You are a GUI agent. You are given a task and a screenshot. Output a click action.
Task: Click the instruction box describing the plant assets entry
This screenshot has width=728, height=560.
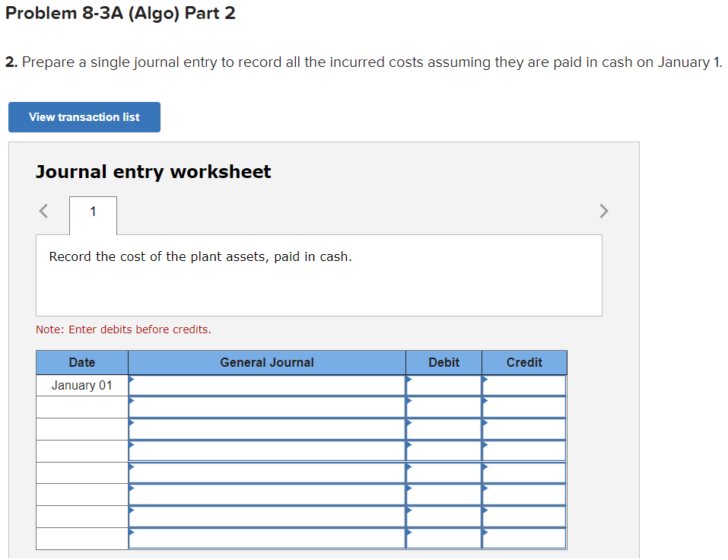[319, 275]
